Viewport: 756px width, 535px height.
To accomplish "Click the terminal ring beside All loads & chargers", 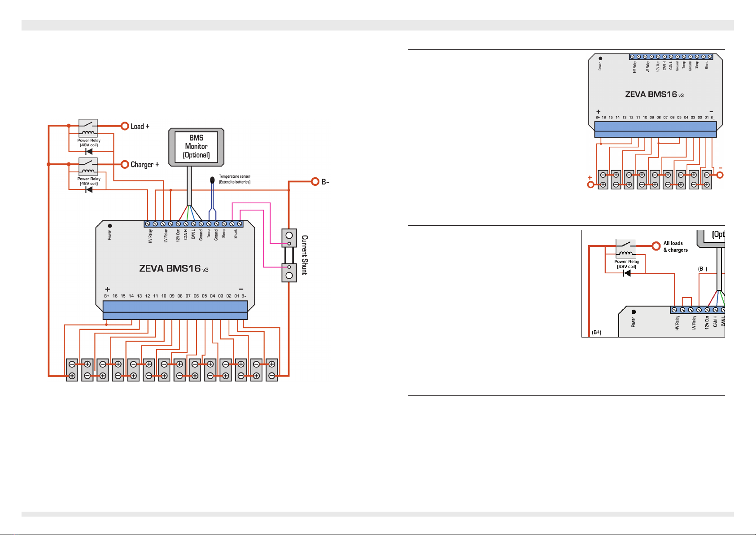I will (656, 246).
